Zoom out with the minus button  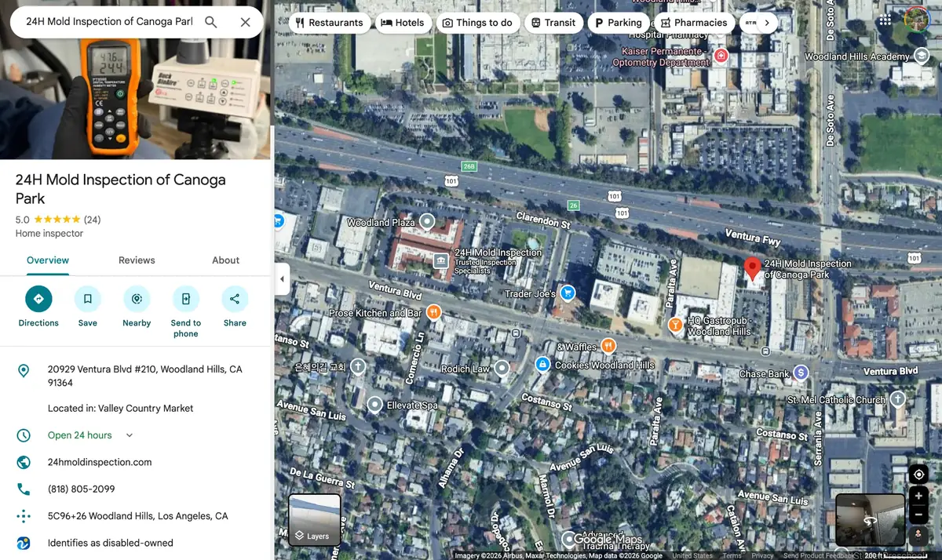918,515
